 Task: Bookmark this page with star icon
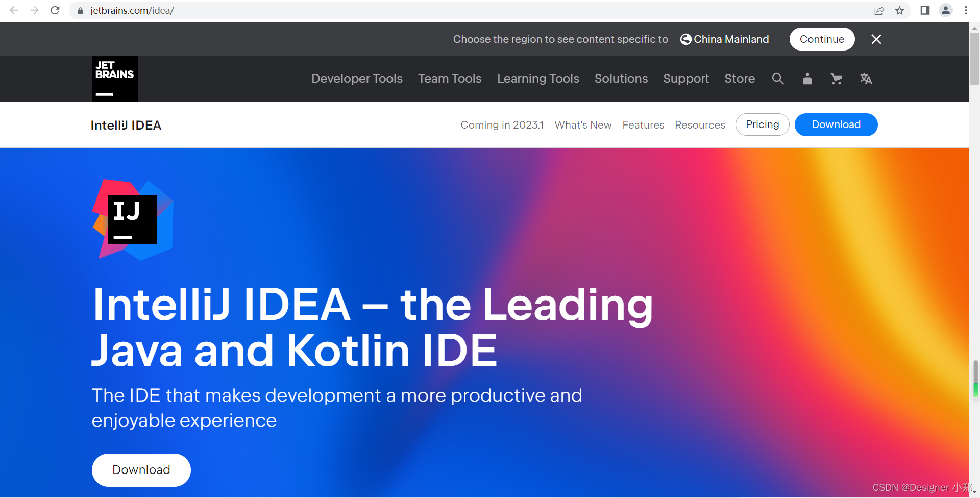(899, 11)
